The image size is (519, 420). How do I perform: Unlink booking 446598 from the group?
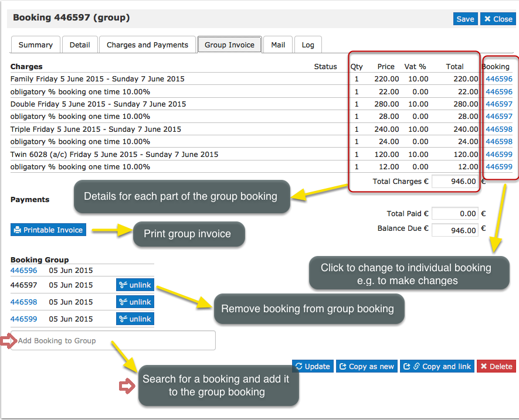click(135, 302)
